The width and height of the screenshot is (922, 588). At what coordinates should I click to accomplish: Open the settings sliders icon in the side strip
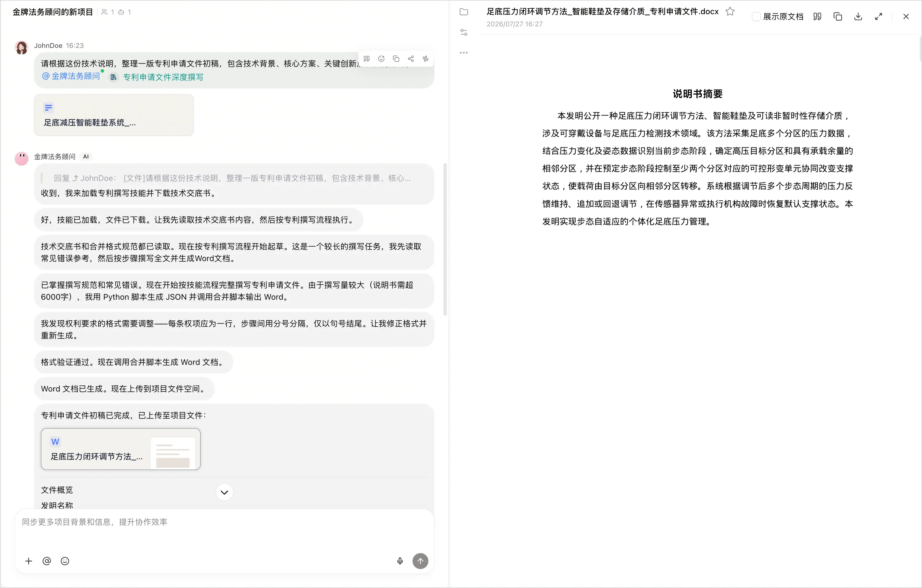click(464, 33)
